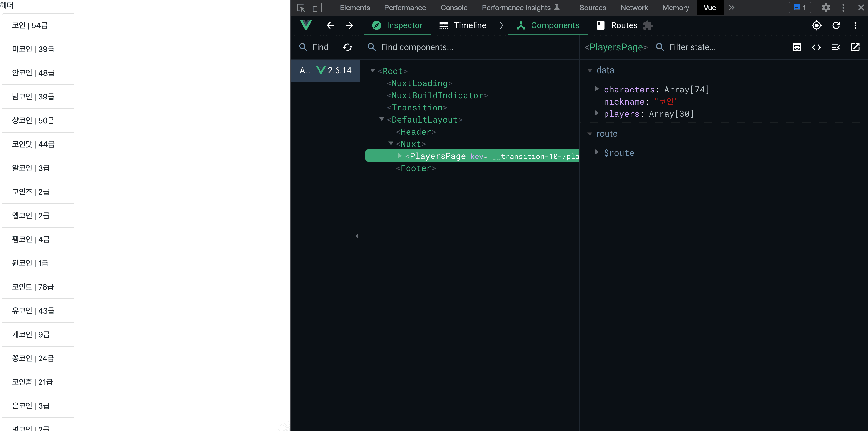This screenshot has height=431, width=868.
Task: Open the Timeline tab in Vue devtools
Action: [463, 25]
